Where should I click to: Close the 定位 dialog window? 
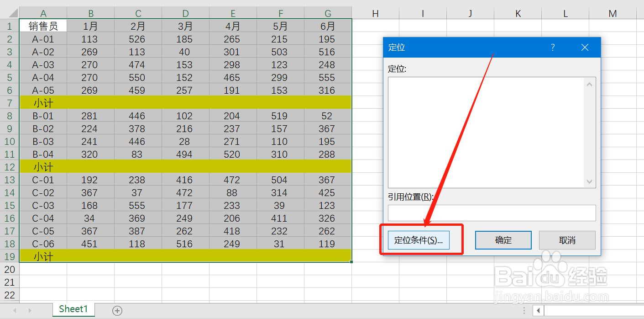(x=585, y=47)
